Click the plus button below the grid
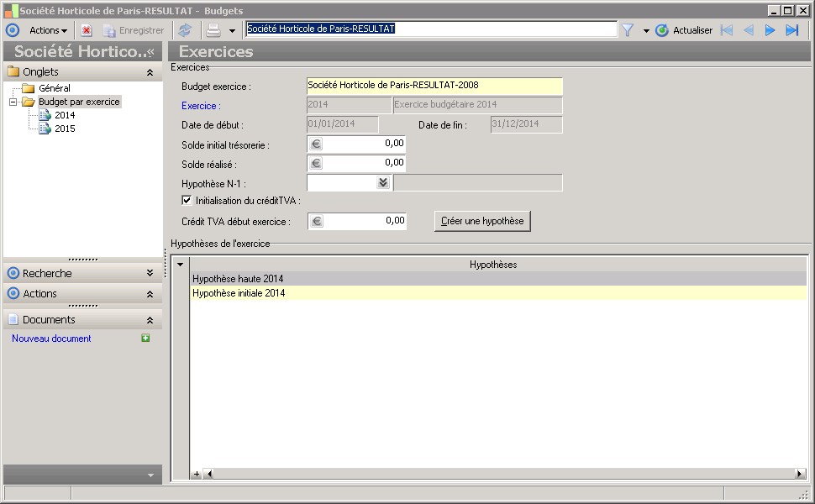 tap(197, 474)
